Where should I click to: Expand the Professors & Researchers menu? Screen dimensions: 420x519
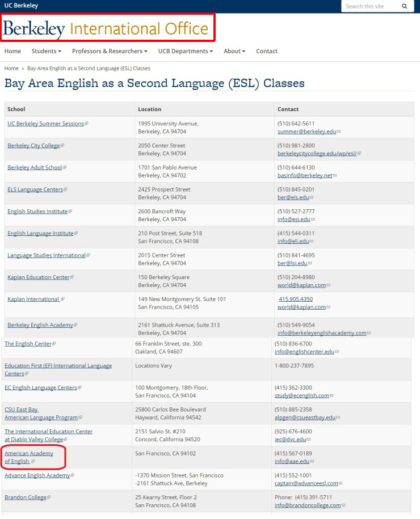click(x=110, y=51)
